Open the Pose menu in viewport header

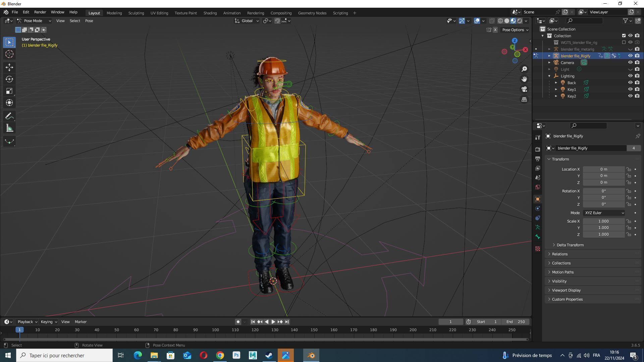tap(89, 21)
